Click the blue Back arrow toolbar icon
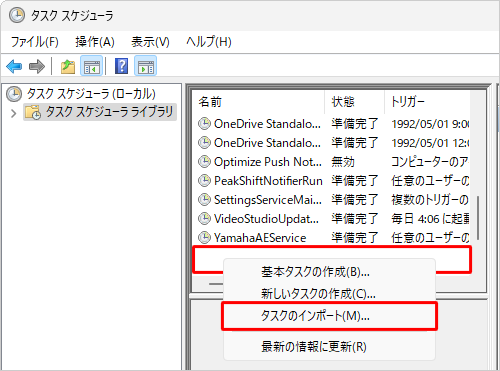 [14, 66]
